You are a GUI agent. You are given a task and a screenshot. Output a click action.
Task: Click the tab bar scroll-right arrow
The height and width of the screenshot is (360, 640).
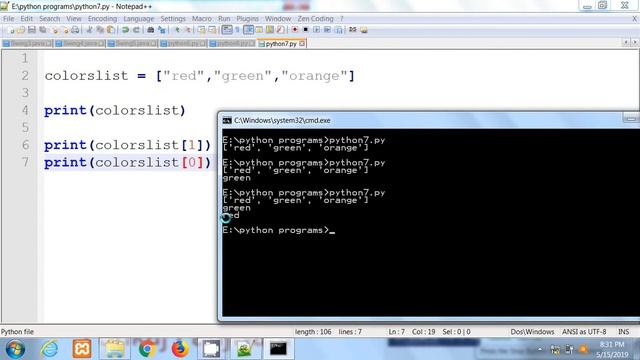point(635,42)
